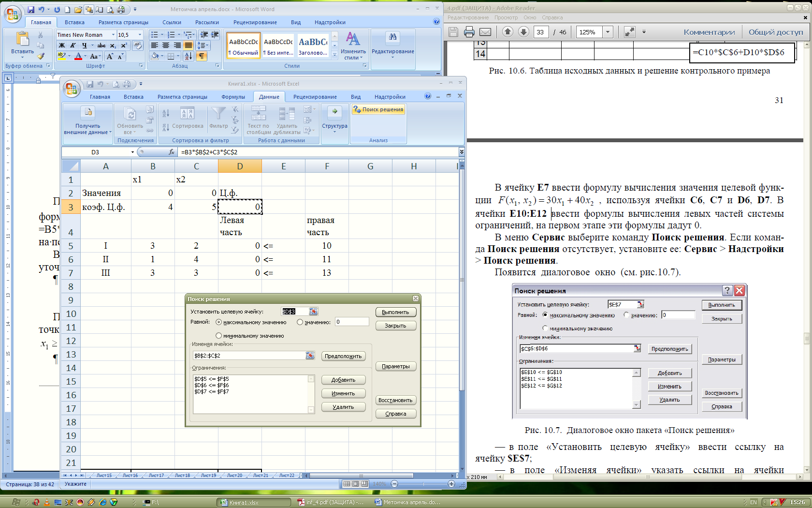
Task: Click Excel save icon in quick access toolbar
Action: (x=90, y=84)
